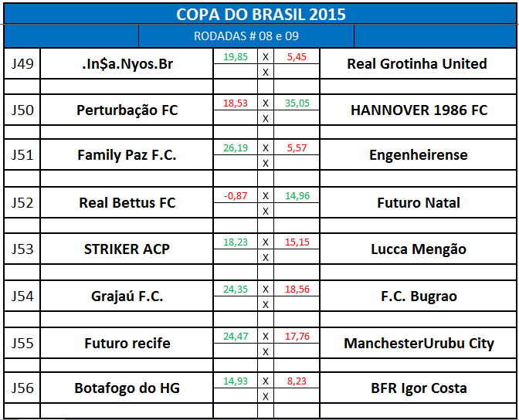Select the .In$a.Nyos.Br team cell
The width and height of the screenshot is (519, 420).
tap(127, 64)
